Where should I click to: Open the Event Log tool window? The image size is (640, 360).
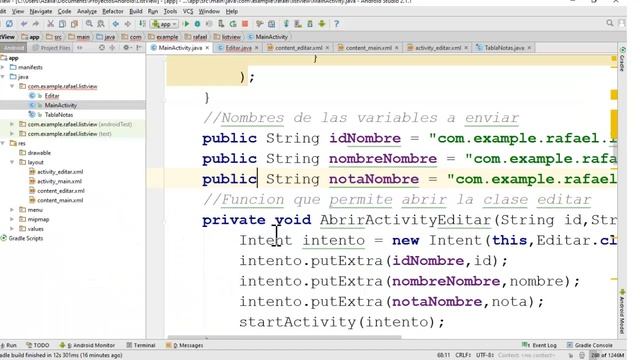(x=539, y=345)
